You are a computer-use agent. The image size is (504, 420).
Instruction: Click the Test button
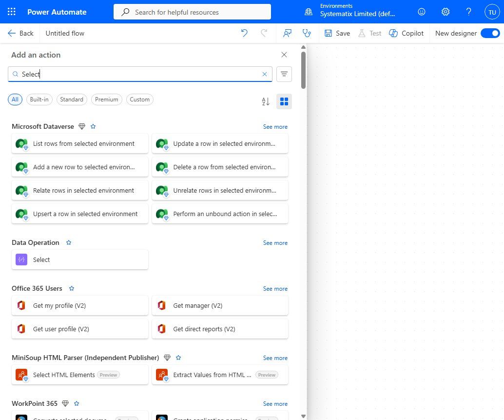click(369, 33)
